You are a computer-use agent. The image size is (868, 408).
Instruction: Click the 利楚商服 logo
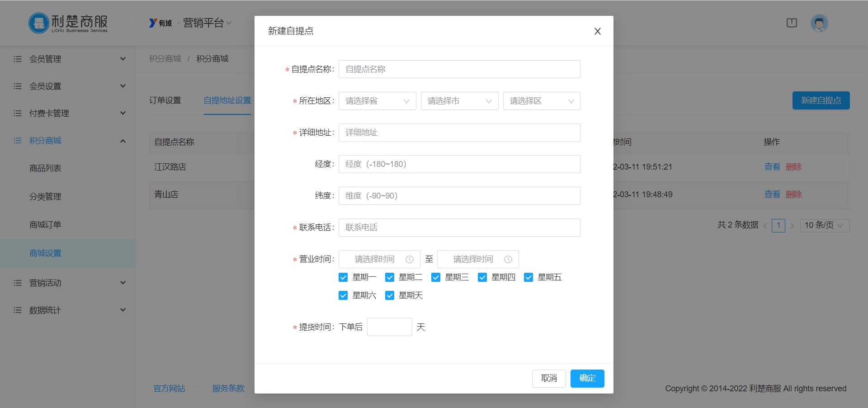click(68, 23)
